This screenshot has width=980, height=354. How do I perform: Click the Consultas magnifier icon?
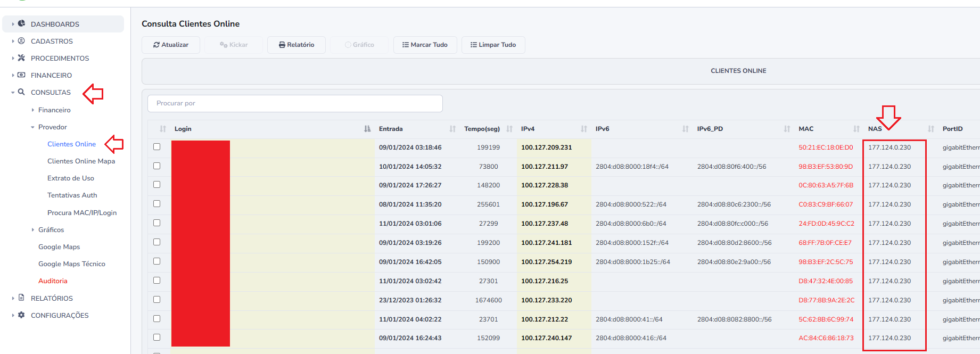pos(21,92)
